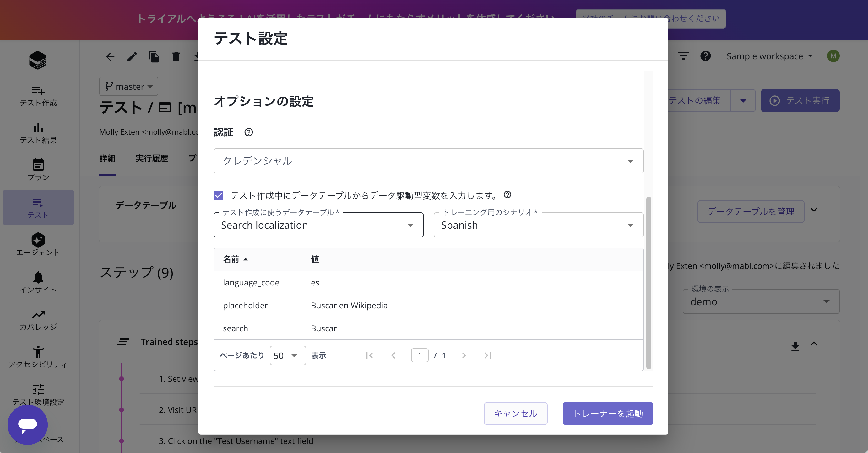Open the rows per page 50 dropdown
Viewport: 868px width, 453px height.
pos(287,355)
